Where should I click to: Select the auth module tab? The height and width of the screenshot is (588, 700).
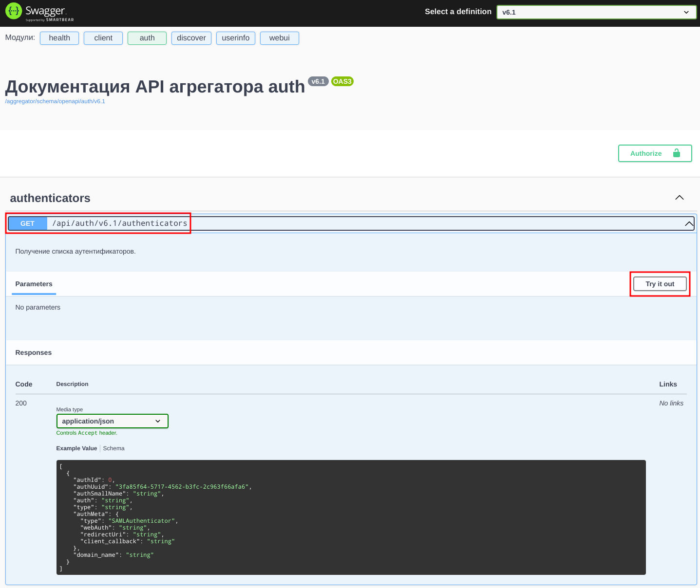(147, 38)
